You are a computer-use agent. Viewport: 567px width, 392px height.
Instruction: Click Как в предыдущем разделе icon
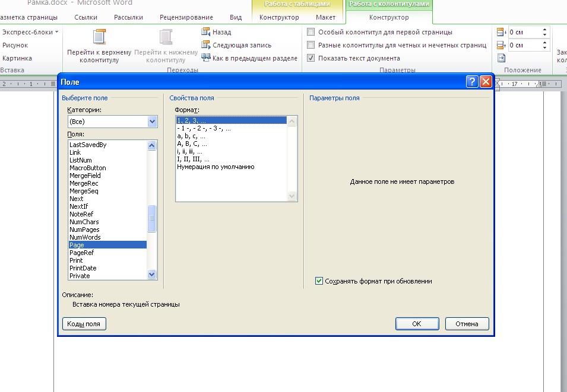[x=206, y=58]
